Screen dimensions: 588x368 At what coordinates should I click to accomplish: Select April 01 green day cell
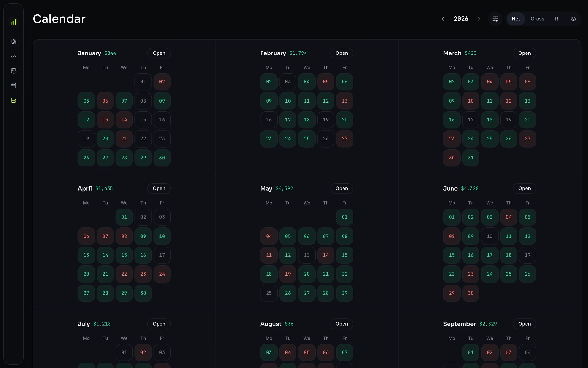pyautogui.click(x=124, y=217)
